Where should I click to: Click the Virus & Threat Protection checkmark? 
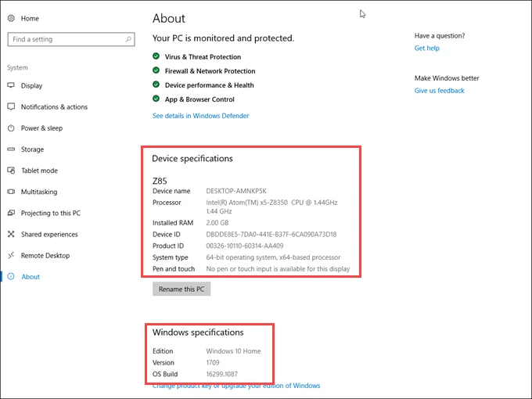(156, 57)
